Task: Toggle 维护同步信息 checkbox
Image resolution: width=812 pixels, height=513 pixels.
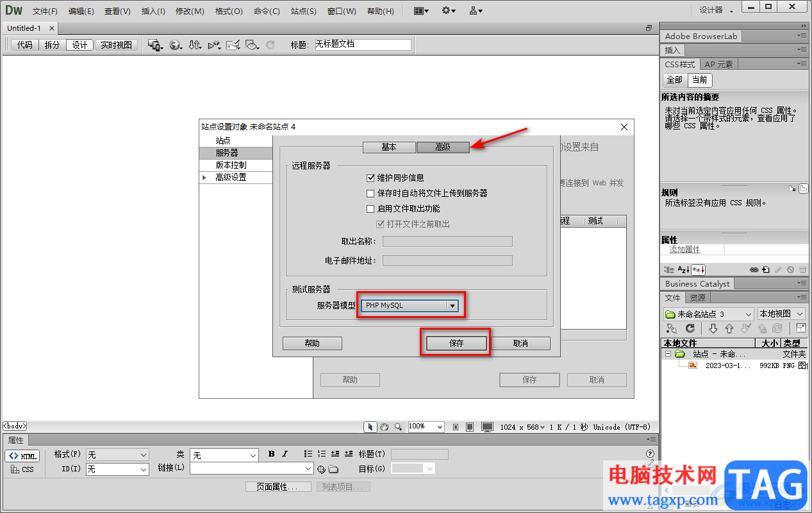Action: (370, 178)
